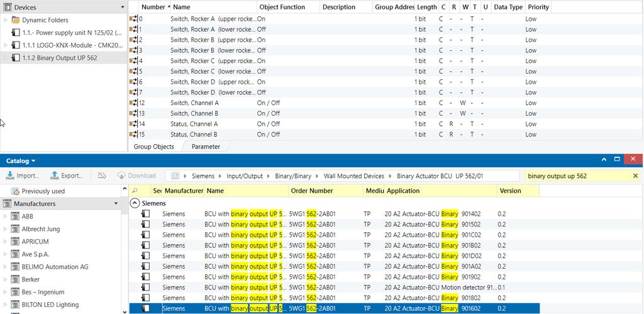Select the Bes – Ingenium manufacturer
Viewport: 644px width, 314px height.
pos(43,292)
